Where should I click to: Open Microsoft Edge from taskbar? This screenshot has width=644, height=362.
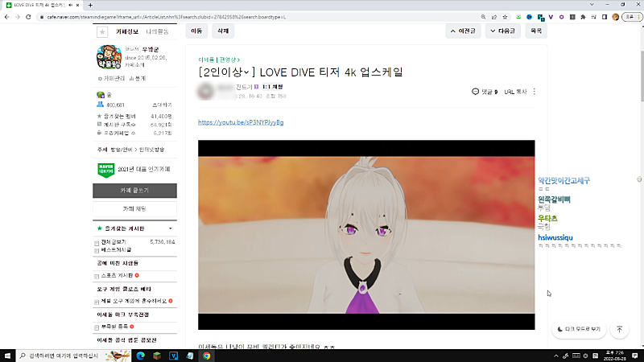[140, 356]
